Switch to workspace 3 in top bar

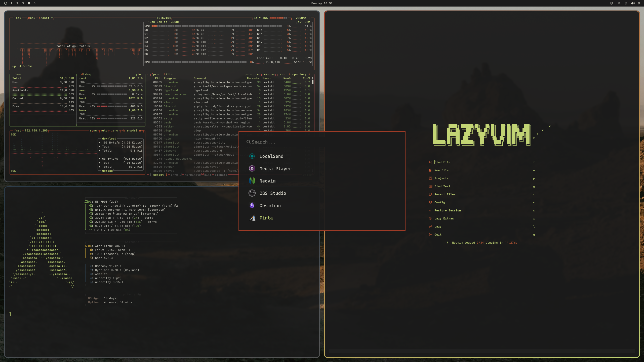[x=23, y=3]
